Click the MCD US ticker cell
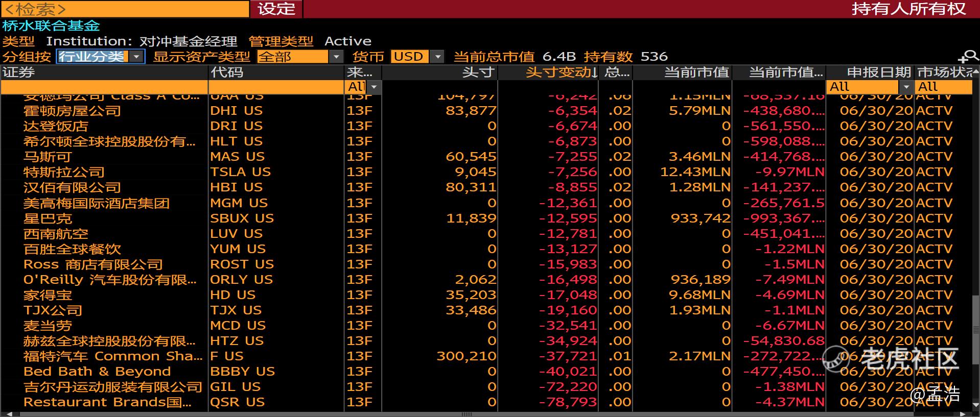 click(x=238, y=326)
